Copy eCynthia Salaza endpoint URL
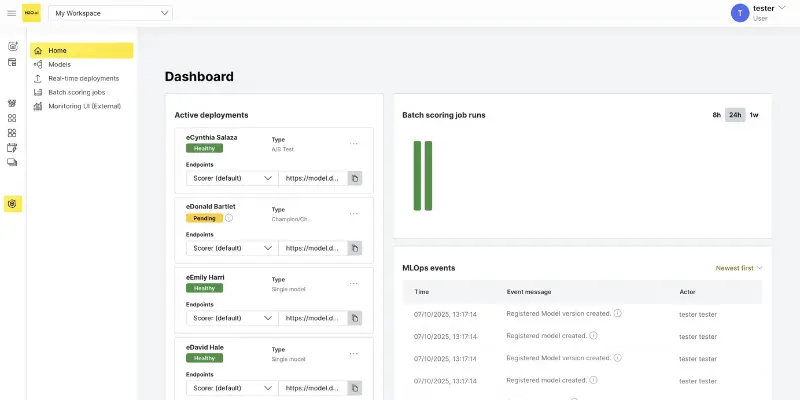The image size is (800, 400). pos(354,178)
